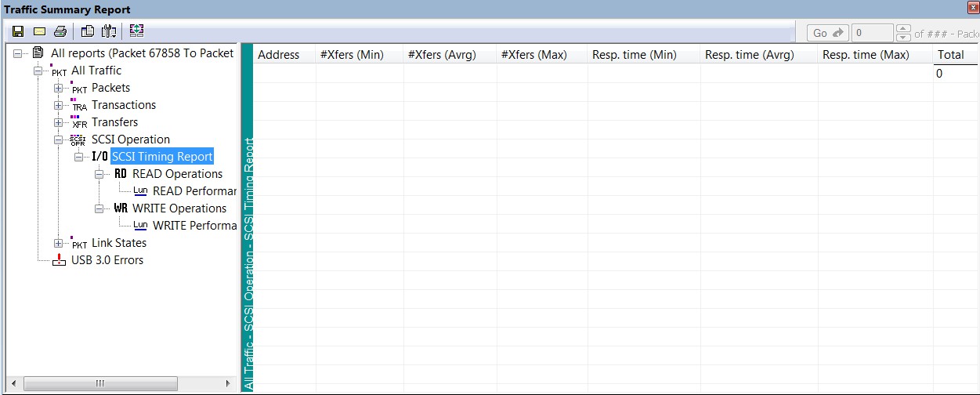980x395 pixels.
Task: Click the email envelope toolbar icon
Action: point(39,32)
